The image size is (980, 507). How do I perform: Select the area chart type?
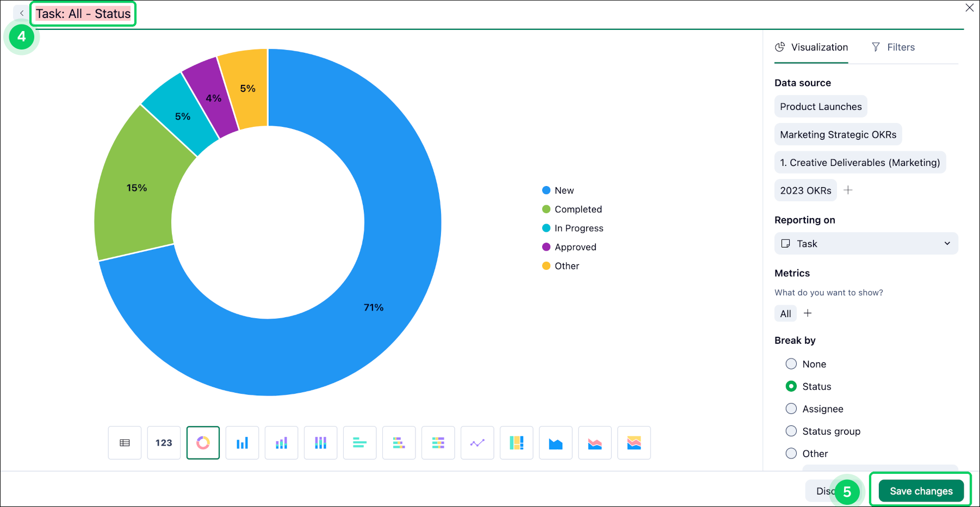pyautogui.click(x=555, y=443)
